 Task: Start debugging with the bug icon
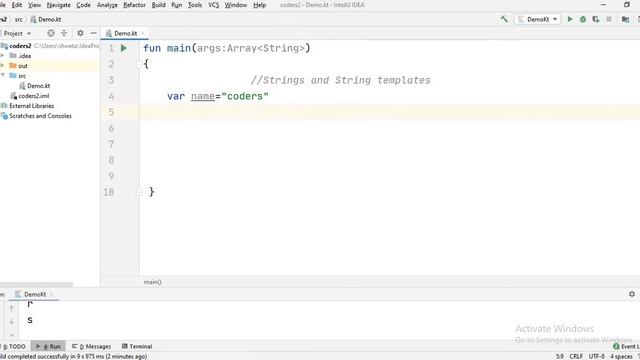point(583,19)
